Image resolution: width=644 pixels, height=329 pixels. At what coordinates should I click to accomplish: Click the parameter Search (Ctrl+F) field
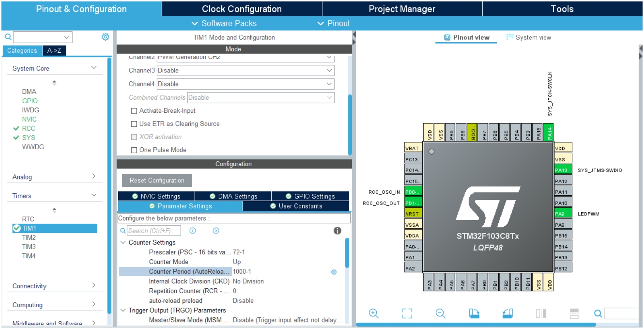(x=154, y=231)
